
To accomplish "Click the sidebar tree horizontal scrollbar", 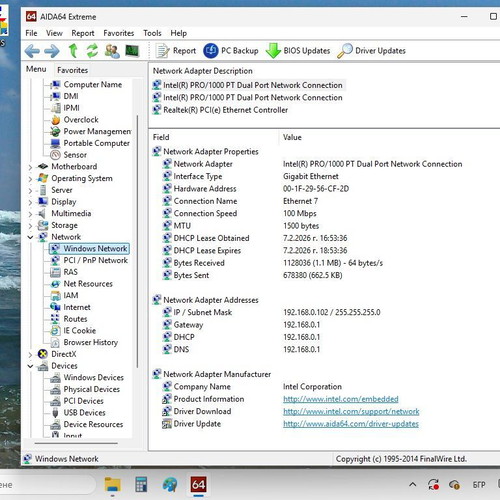I will pyautogui.click(x=76, y=444).
